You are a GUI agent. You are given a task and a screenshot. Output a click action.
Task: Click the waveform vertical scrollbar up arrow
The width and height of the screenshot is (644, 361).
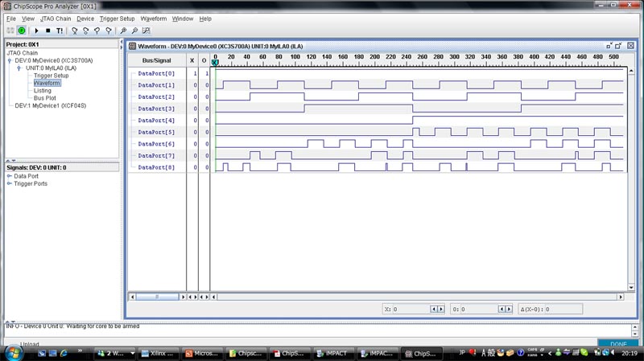631,71
